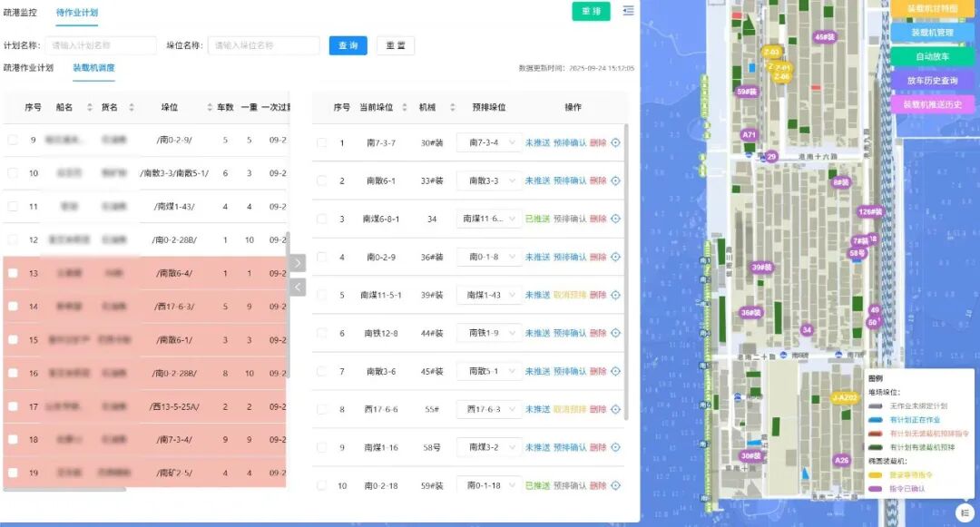Expand the 南煤1-43 stack dropdown in row 5
The height and width of the screenshot is (527, 980).
(489, 295)
